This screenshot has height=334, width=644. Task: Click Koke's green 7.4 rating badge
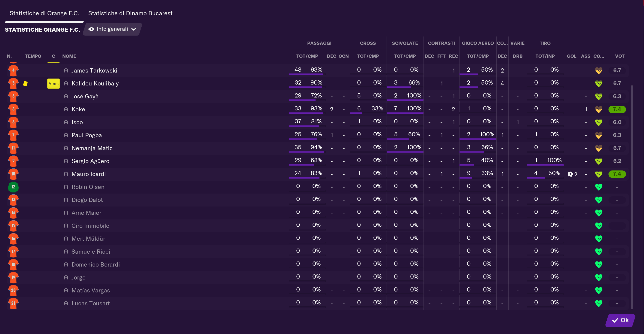click(617, 109)
